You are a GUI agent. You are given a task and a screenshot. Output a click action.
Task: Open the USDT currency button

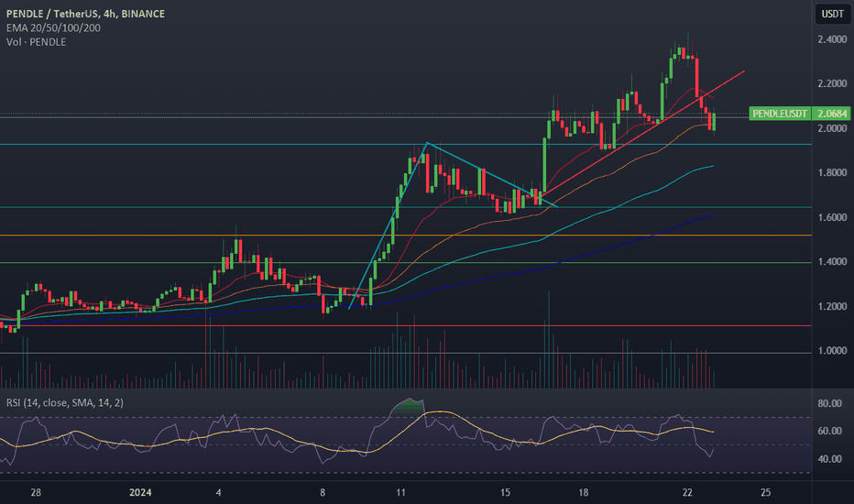click(832, 14)
